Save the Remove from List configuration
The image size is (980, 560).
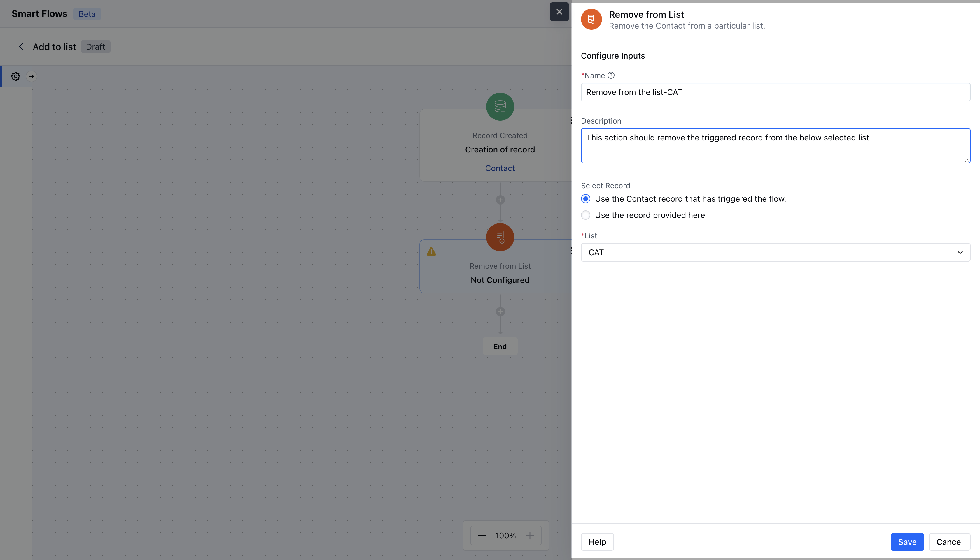click(x=907, y=542)
